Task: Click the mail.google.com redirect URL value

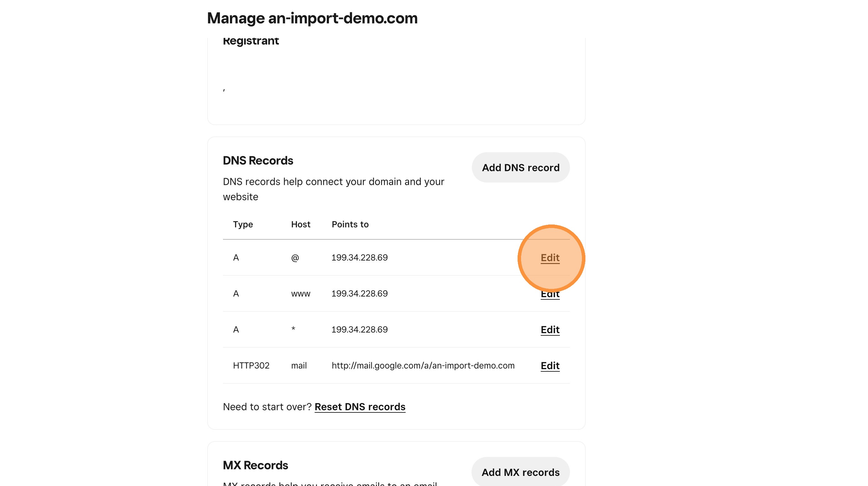Action: click(423, 366)
